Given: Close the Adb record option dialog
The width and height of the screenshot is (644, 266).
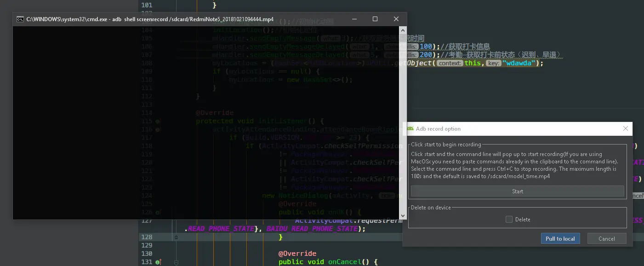Looking at the screenshot, I should [x=625, y=129].
